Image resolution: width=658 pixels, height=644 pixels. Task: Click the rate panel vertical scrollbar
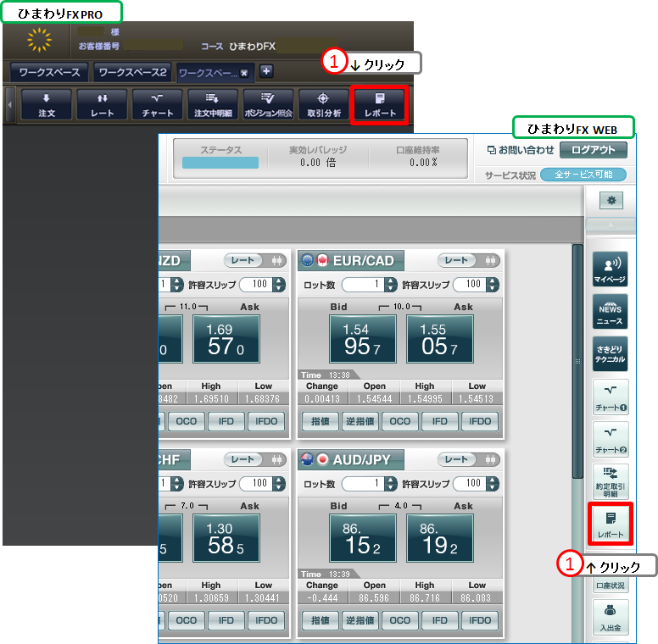point(577,361)
